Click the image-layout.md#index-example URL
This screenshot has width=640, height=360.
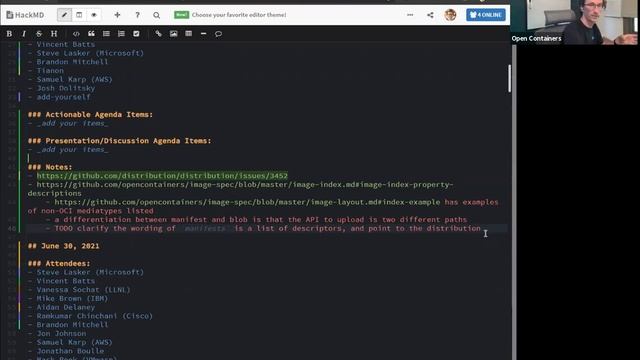tap(247, 202)
